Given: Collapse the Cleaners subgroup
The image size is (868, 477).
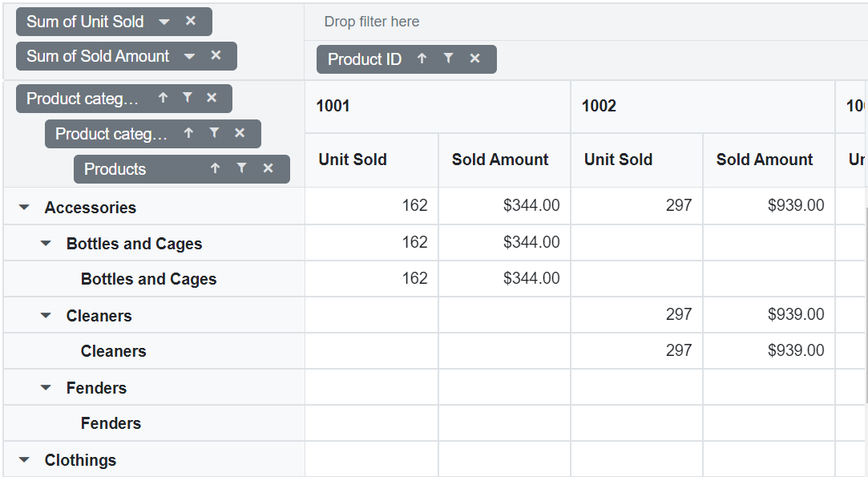Looking at the screenshot, I should [x=46, y=314].
